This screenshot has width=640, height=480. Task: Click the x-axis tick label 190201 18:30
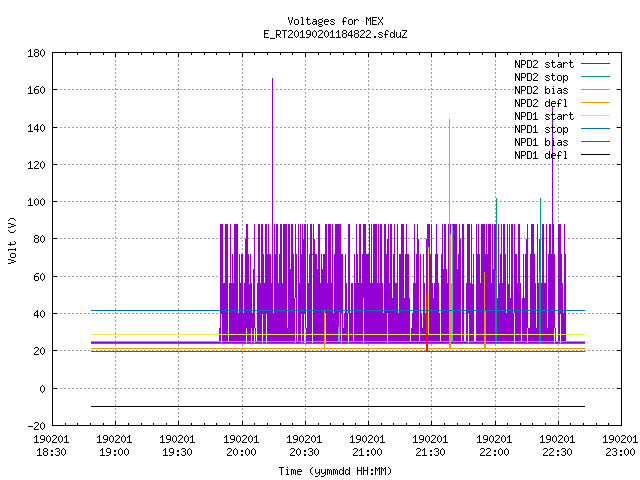point(51,445)
